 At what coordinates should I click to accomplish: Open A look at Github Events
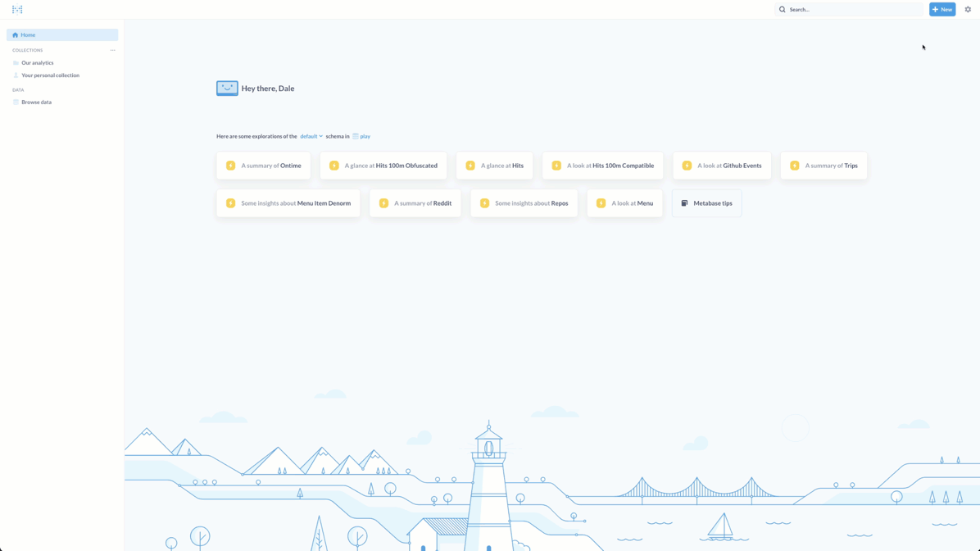[722, 166]
